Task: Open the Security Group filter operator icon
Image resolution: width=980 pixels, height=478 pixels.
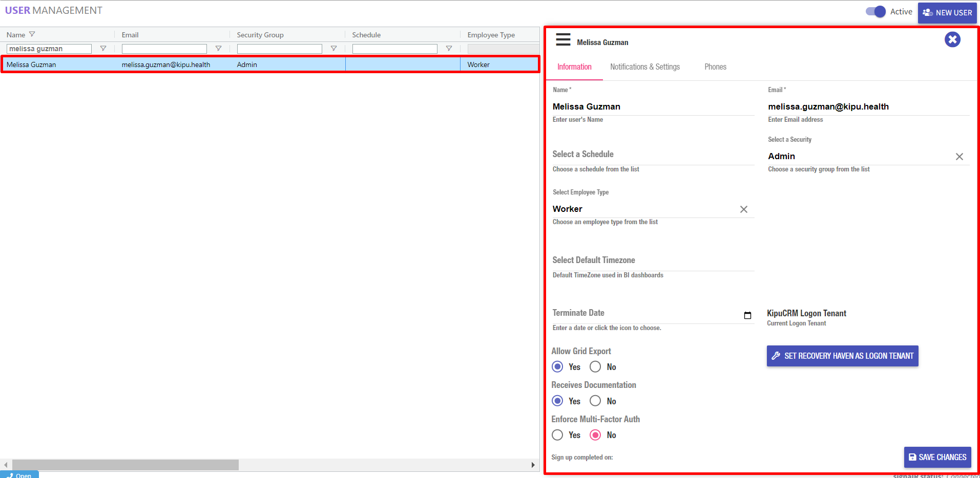Action: (x=333, y=49)
